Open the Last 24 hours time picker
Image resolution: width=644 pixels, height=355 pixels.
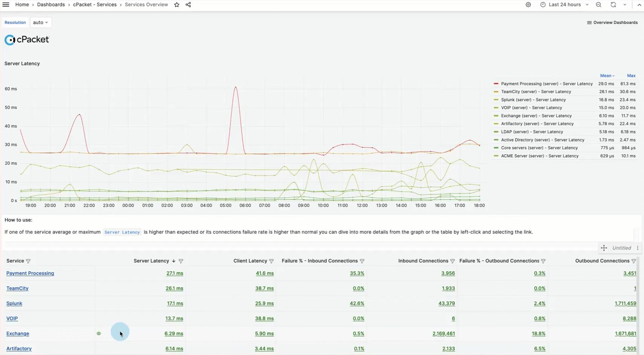564,5
